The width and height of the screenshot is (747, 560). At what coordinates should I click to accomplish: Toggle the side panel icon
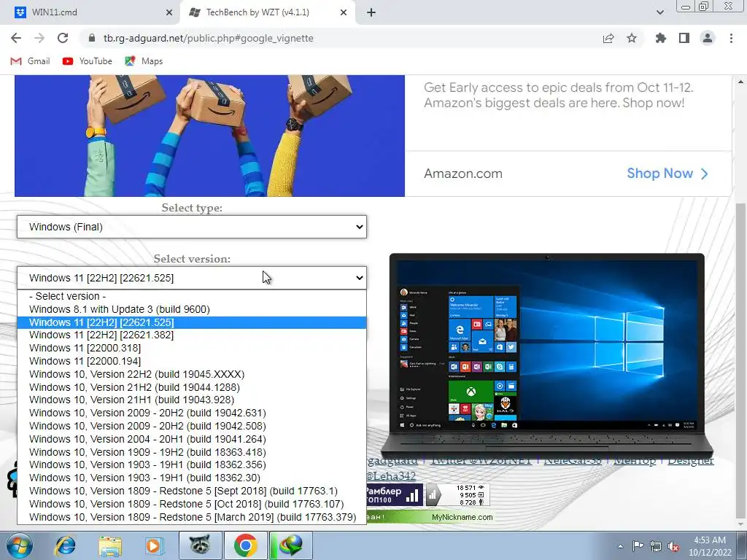(x=684, y=38)
